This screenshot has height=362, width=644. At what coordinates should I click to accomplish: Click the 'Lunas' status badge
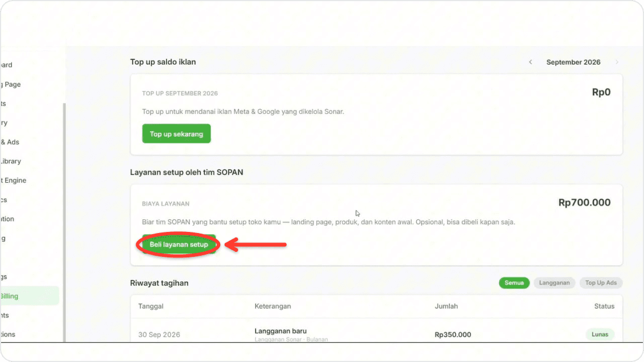(600, 334)
